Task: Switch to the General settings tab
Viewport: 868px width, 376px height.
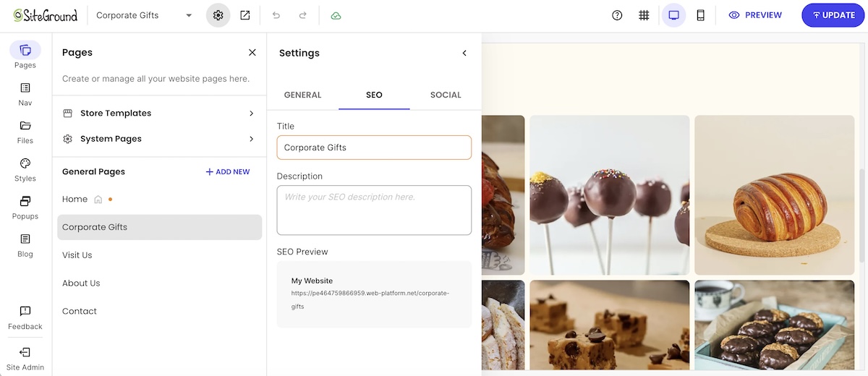Action: 302,95
